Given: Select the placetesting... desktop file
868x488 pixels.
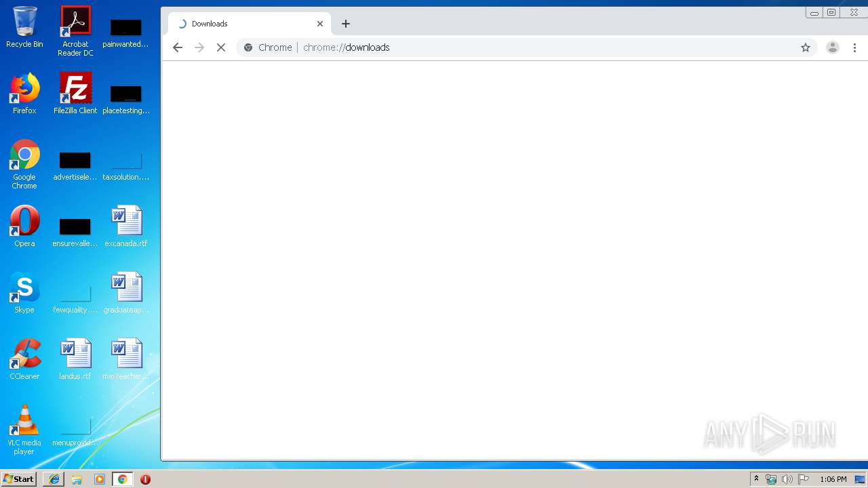Looking at the screenshot, I should (x=126, y=99).
